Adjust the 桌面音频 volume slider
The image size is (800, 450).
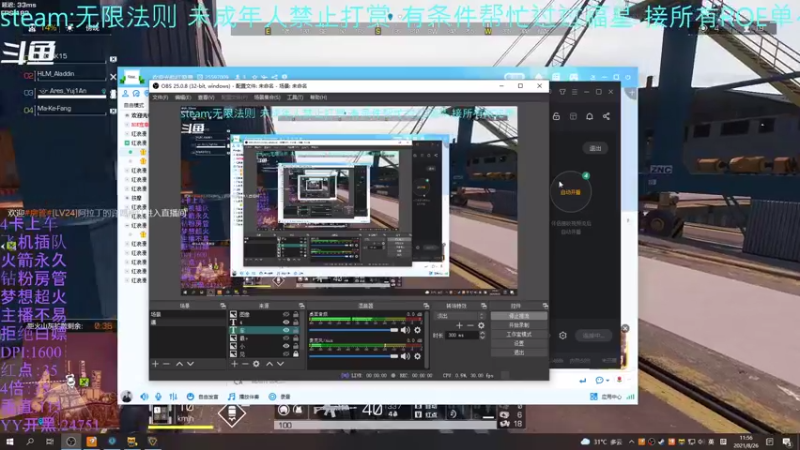pyautogui.click(x=353, y=330)
